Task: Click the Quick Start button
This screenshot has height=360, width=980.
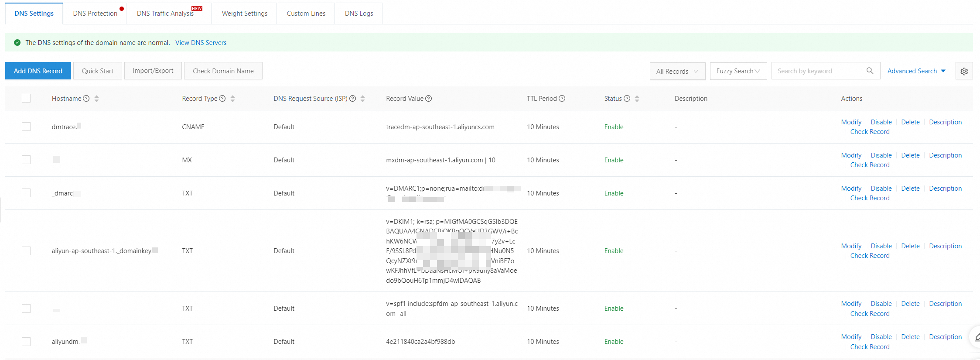Action: (x=98, y=71)
